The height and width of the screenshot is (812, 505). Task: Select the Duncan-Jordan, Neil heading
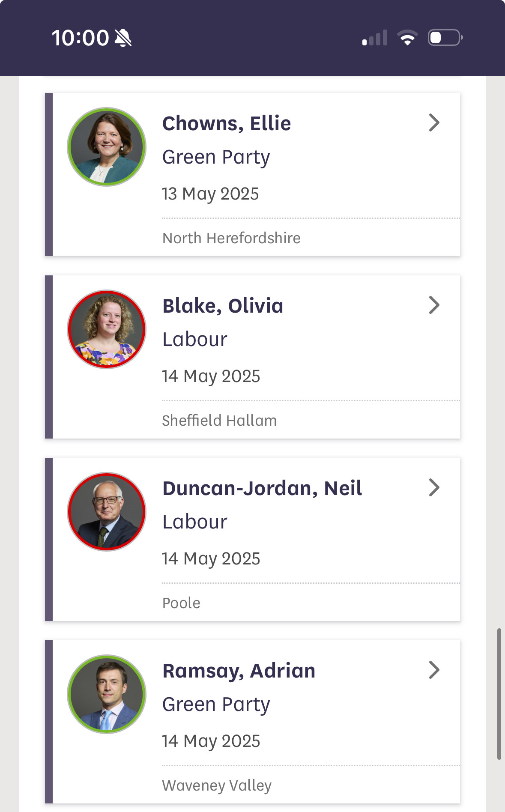[x=262, y=489]
